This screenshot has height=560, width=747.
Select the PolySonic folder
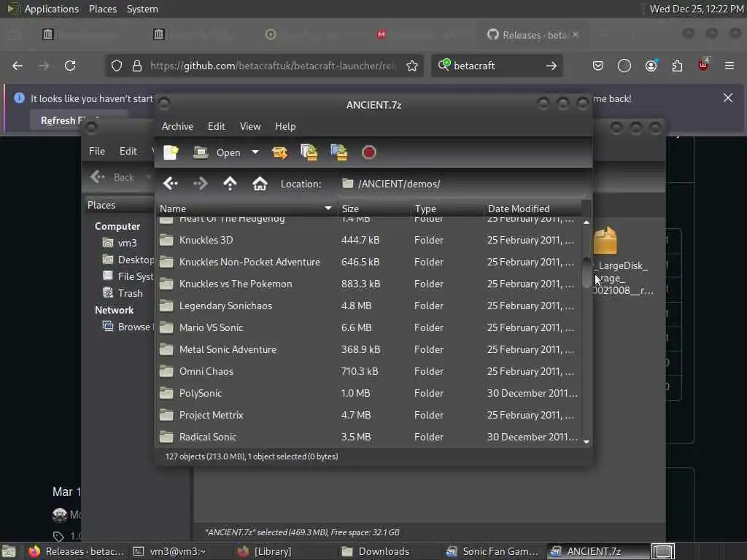[369, 393]
